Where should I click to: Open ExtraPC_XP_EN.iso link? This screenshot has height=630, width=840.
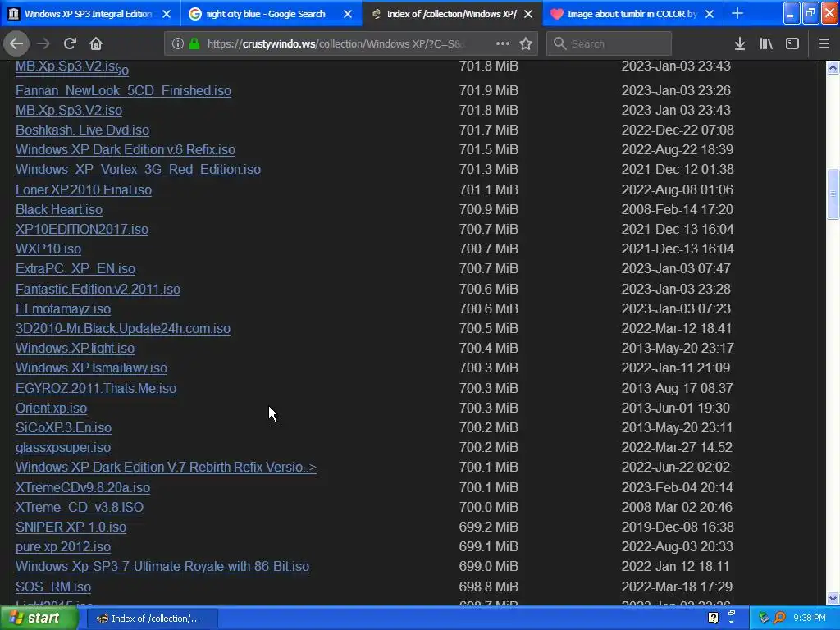75,268
